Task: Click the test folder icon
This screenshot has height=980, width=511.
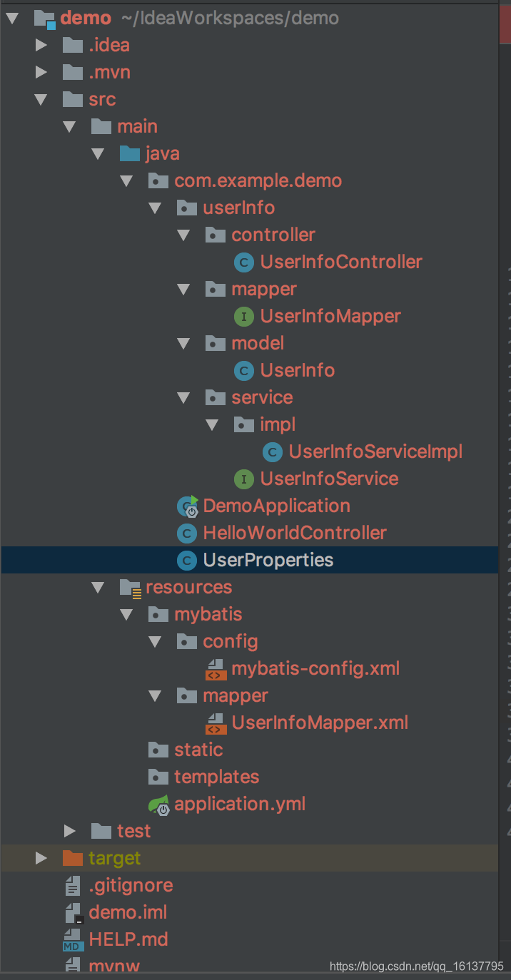Action: (x=101, y=831)
